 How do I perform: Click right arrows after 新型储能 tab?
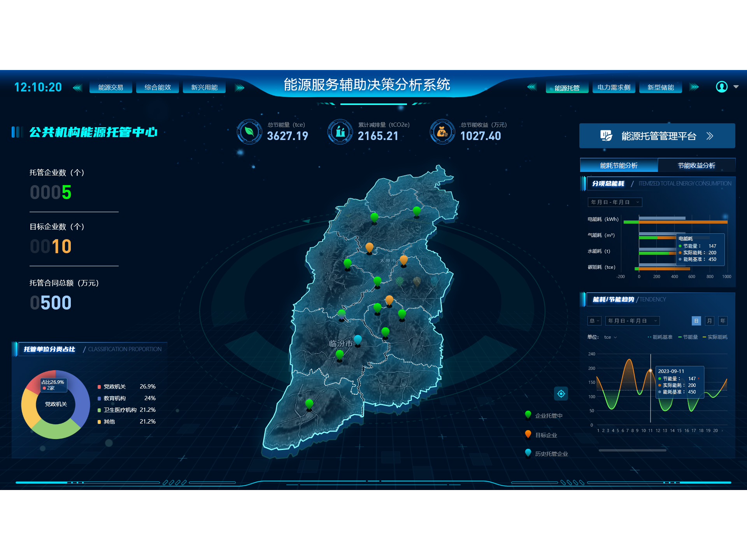pyautogui.click(x=694, y=87)
